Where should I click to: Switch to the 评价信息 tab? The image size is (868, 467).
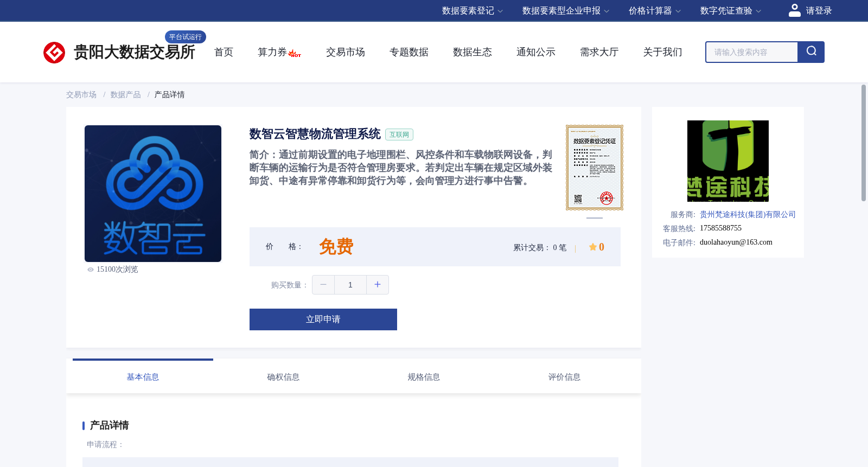click(x=564, y=376)
